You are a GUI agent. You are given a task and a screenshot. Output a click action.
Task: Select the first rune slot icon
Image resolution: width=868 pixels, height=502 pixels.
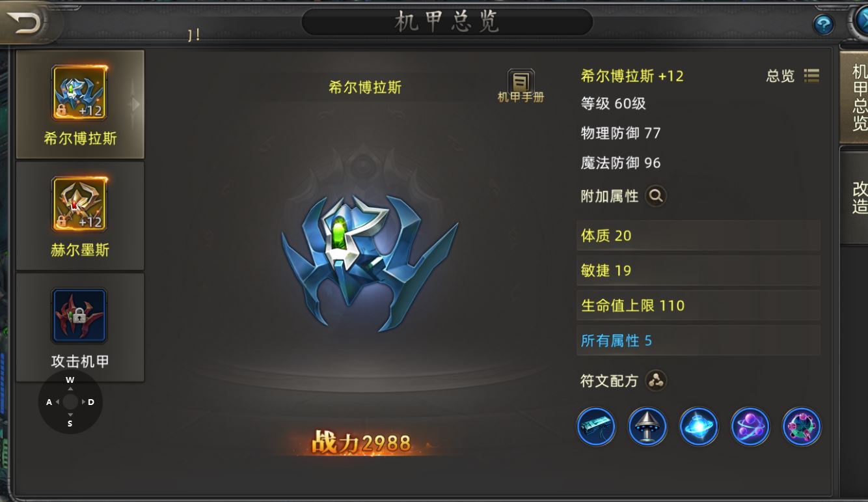pyautogui.click(x=596, y=427)
